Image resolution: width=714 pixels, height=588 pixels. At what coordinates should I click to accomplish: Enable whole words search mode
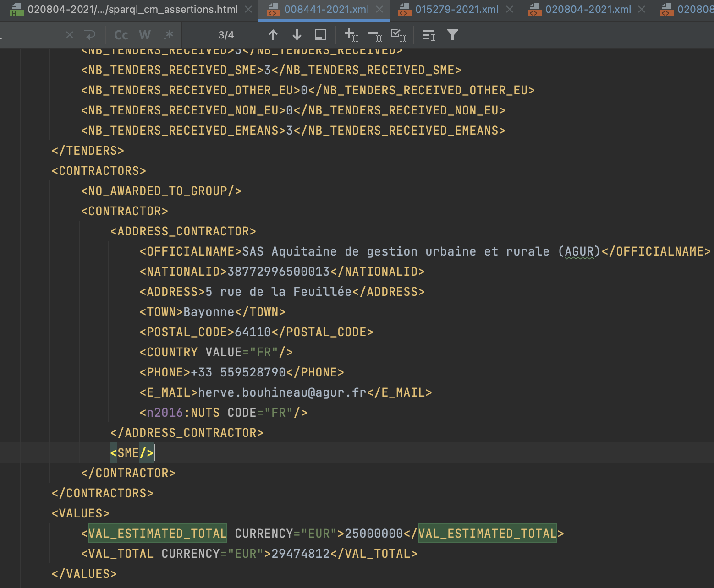[x=145, y=34]
